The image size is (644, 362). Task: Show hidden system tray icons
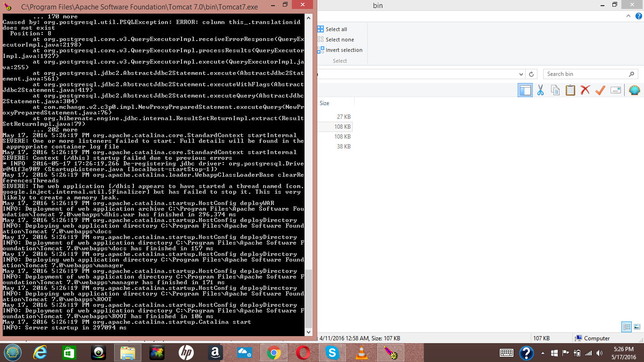point(543,353)
